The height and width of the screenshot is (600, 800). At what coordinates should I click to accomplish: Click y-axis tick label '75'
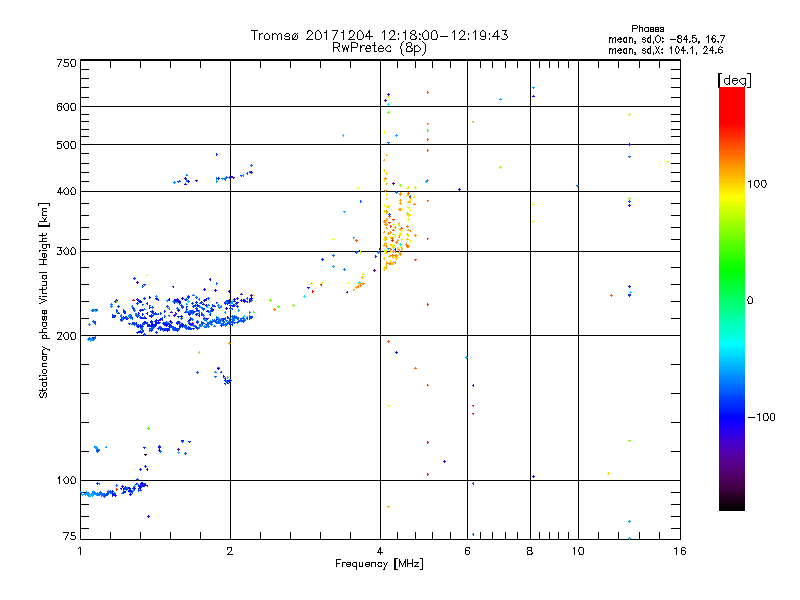click(70, 536)
